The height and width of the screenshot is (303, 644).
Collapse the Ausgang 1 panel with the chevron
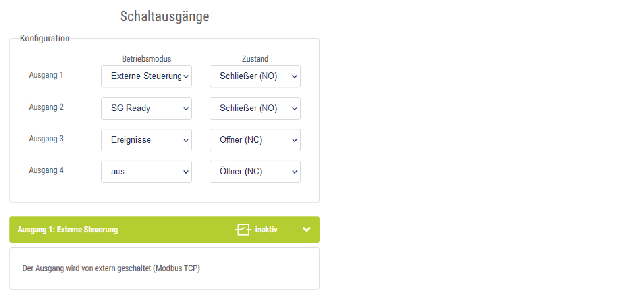306,229
